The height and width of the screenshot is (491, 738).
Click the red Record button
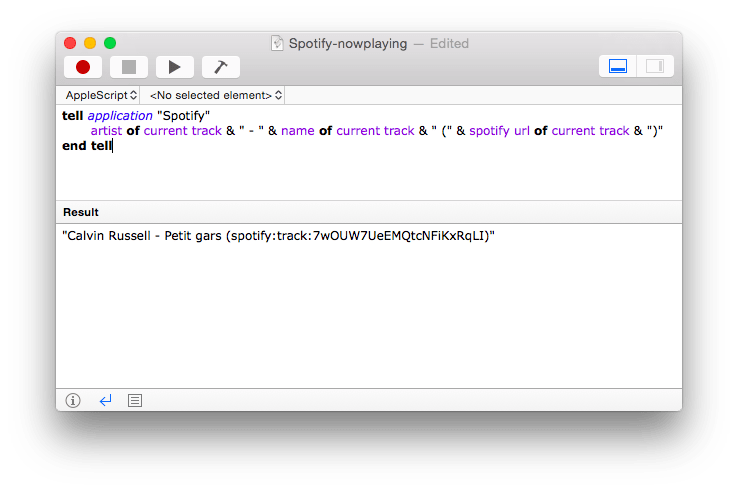pyautogui.click(x=83, y=67)
